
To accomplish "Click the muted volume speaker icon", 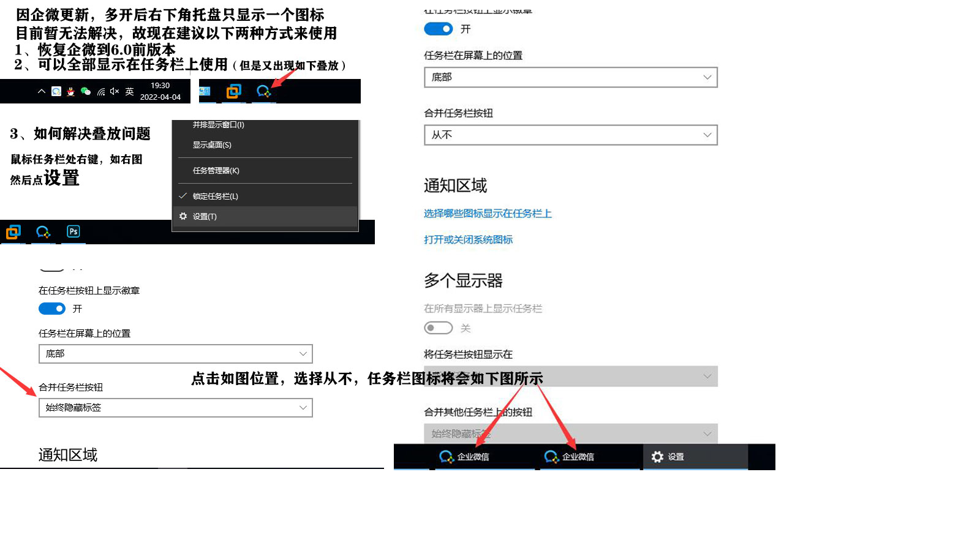I will pyautogui.click(x=115, y=91).
